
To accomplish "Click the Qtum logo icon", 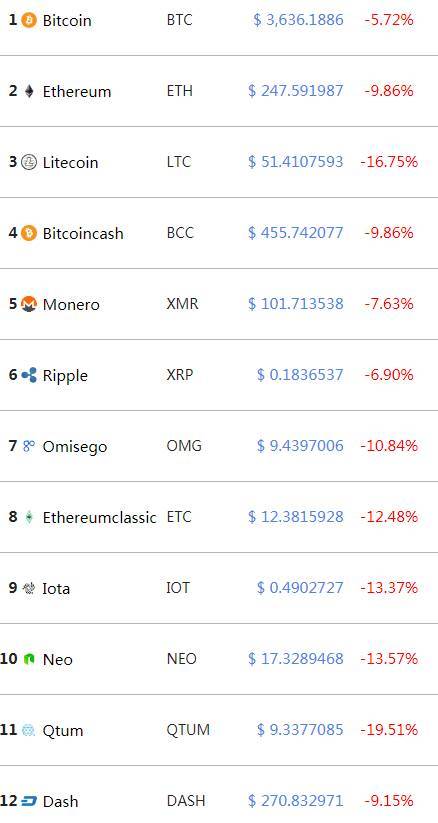I will [x=29, y=730].
